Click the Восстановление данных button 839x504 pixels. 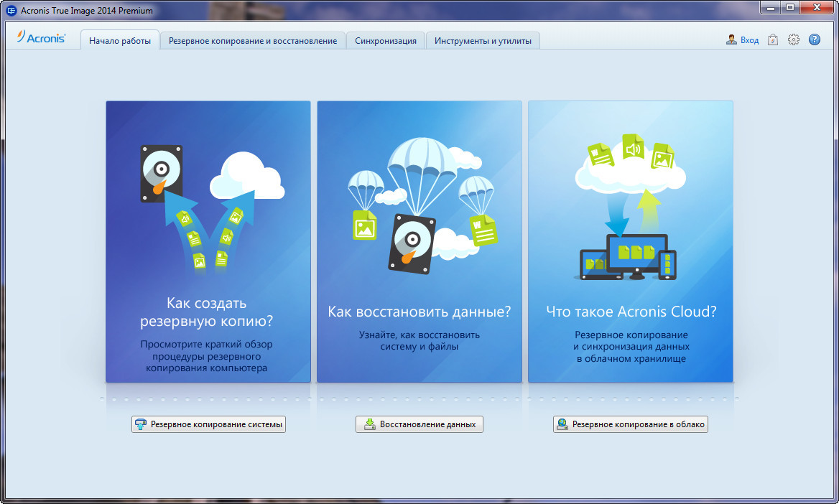(419, 424)
